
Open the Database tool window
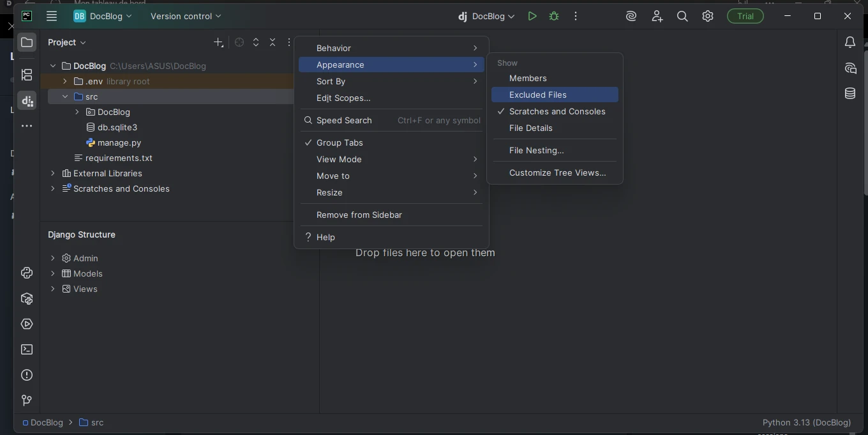pyautogui.click(x=849, y=94)
